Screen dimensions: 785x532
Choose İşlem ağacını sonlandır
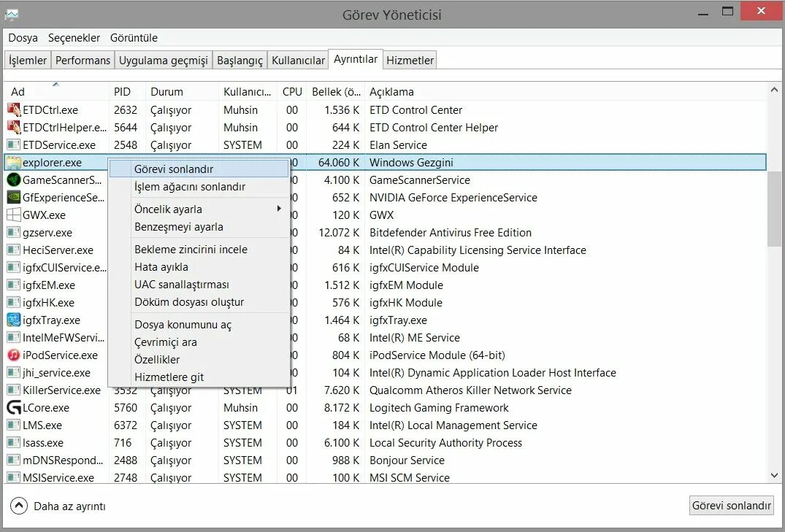coord(199,187)
